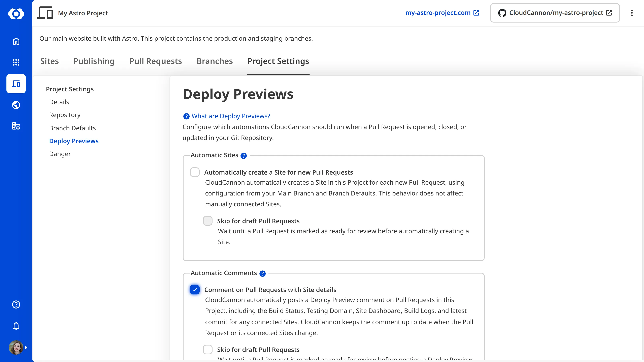
Task: Open the my-astro-project.com link
Action: 442,13
